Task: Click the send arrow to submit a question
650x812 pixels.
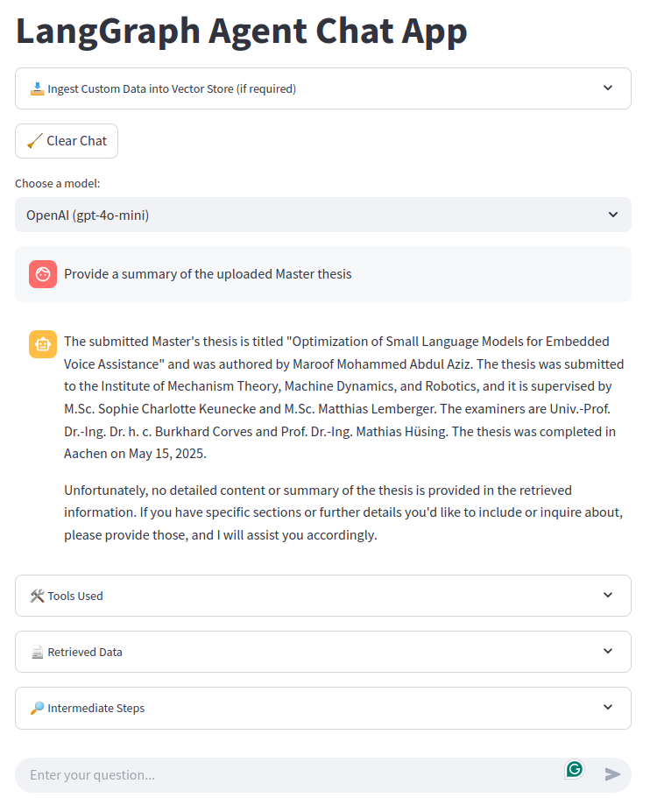Action: point(614,774)
